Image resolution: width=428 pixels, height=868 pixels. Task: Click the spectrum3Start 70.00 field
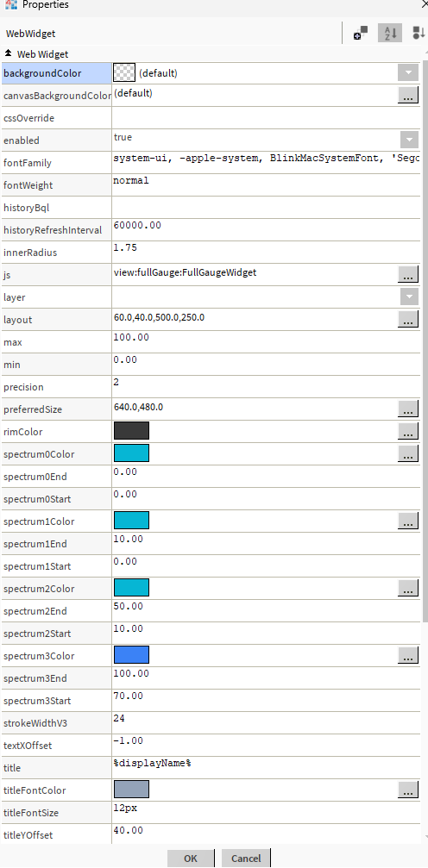266,701
